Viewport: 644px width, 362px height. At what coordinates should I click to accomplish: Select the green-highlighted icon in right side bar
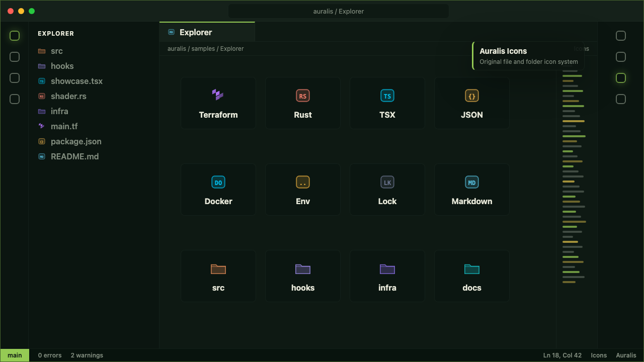pyautogui.click(x=621, y=78)
